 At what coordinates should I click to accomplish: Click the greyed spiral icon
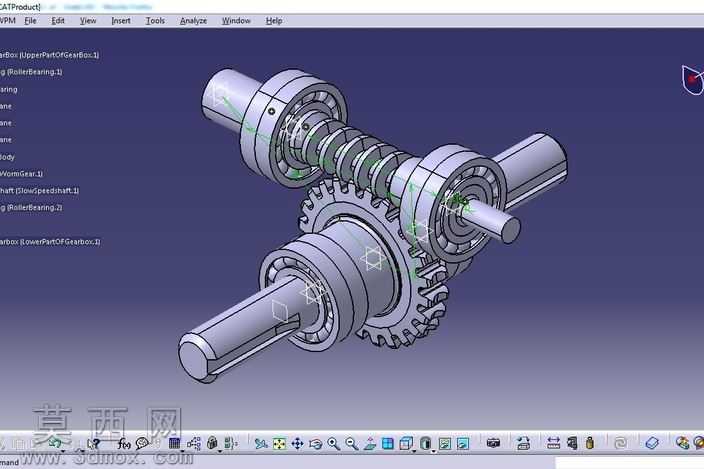(x=620, y=444)
